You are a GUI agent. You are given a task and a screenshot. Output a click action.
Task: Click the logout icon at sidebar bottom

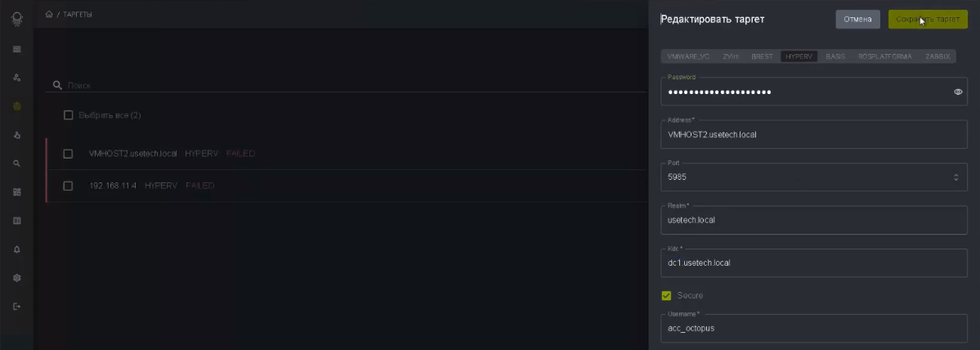click(x=17, y=306)
